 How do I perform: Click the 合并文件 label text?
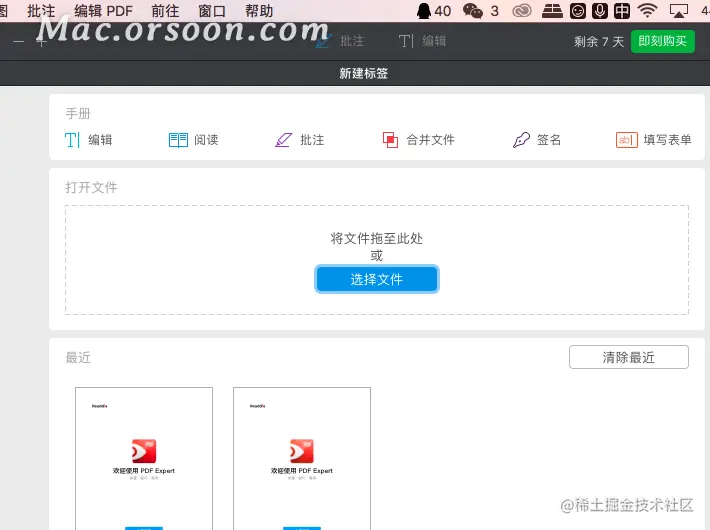431,140
